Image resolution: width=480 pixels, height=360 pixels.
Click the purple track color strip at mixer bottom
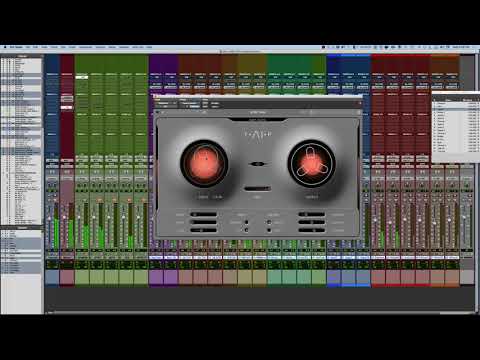click(163, 277)
